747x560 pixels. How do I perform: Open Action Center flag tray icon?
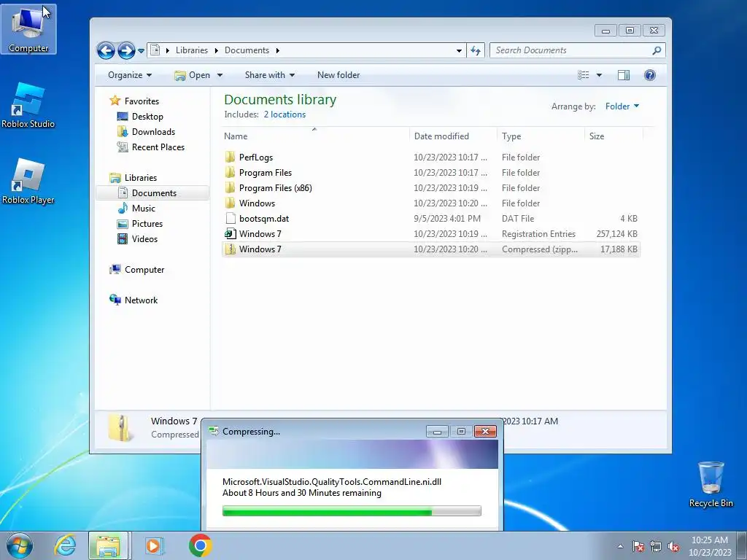pyautogui.click(x=638, y=546)
